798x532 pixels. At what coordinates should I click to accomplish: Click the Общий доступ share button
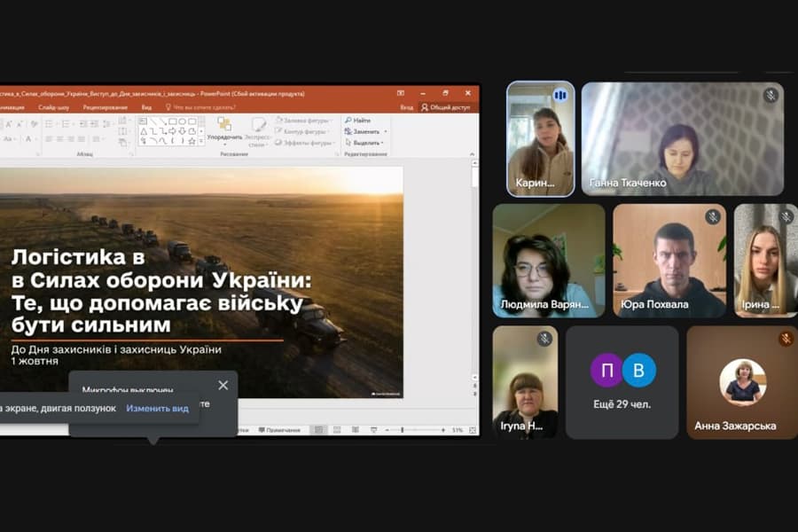click(445, 107)
